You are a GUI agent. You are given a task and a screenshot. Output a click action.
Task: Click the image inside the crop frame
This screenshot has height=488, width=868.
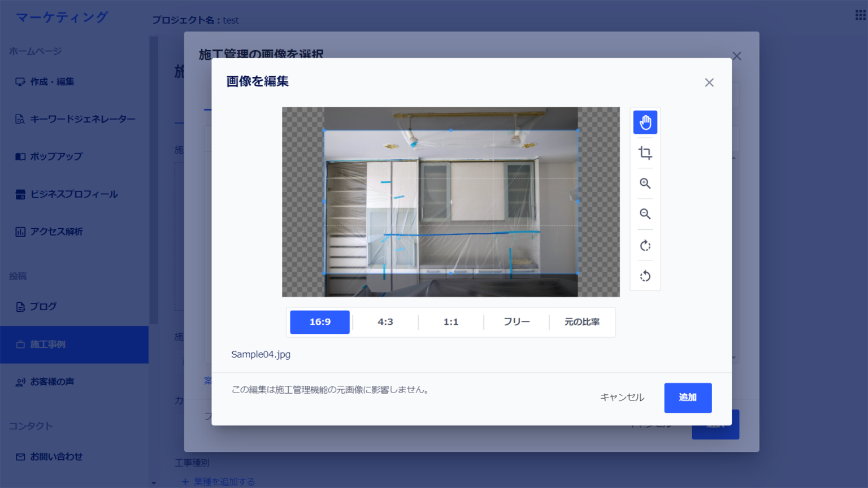coord(451,202)
